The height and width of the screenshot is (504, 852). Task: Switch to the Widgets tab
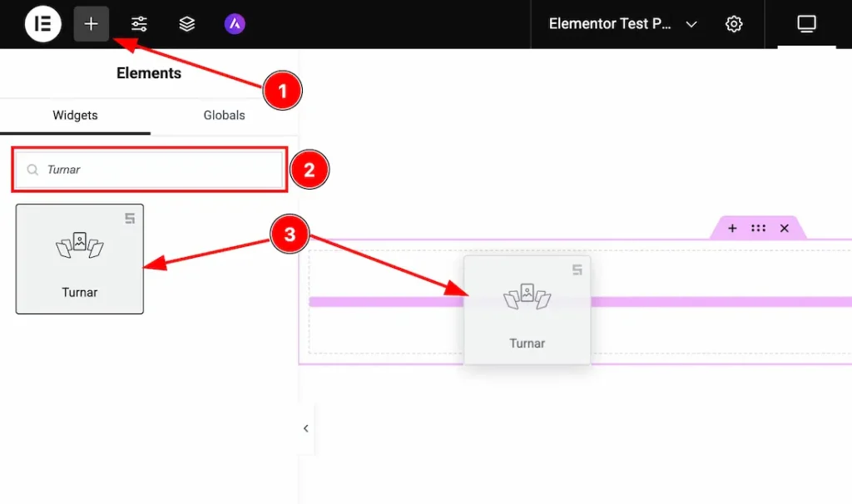pos(76,116)
